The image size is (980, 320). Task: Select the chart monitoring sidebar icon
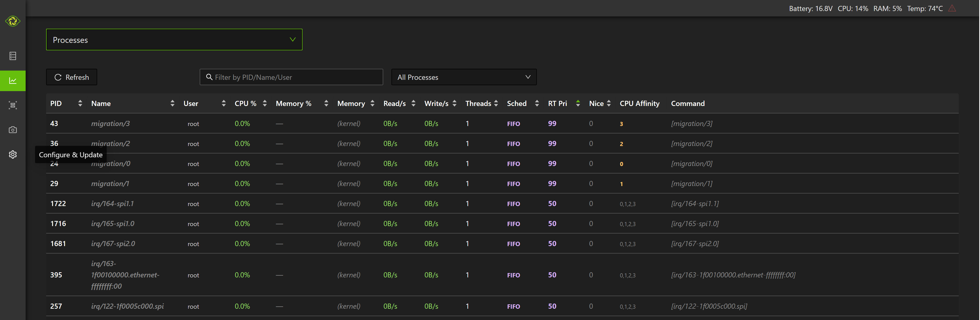pos(13,81)
